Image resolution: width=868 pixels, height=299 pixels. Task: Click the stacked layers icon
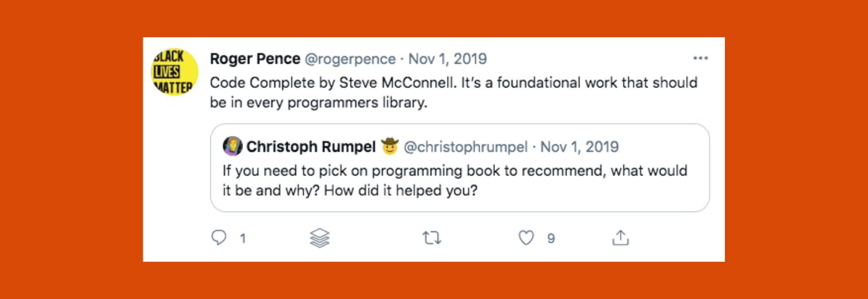point(320,239)
